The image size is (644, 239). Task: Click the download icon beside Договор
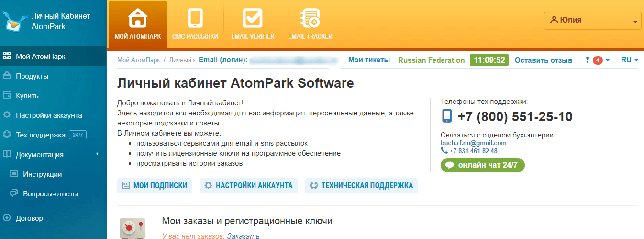coord(7,218)
